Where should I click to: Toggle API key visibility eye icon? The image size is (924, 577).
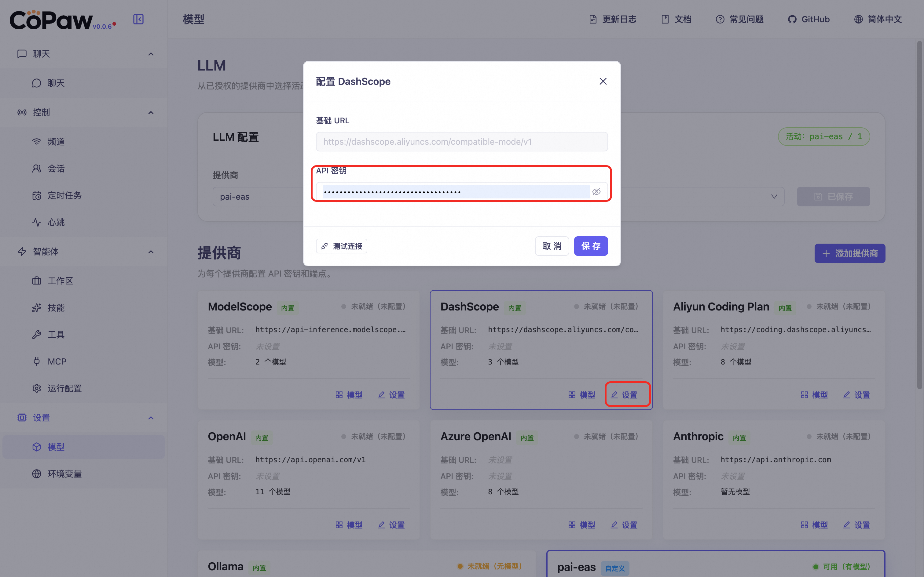[596, 192]
